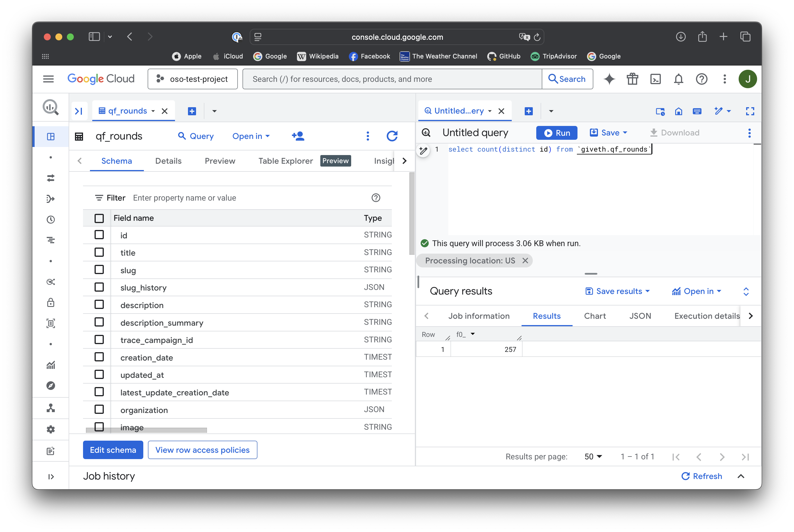Click the notifications bell icon

coord(678,79)
